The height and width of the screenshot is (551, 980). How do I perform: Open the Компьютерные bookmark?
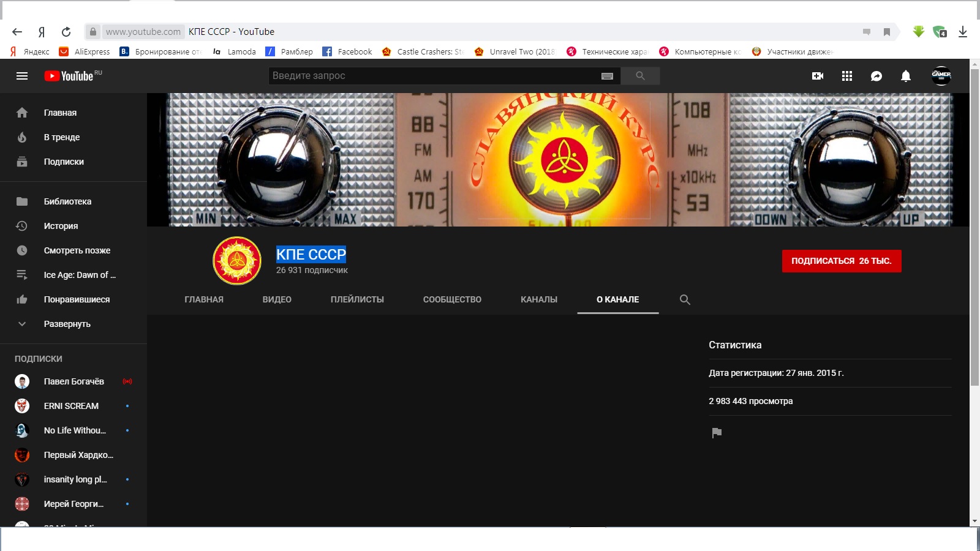pyautogui.click(x=700, y=52)
